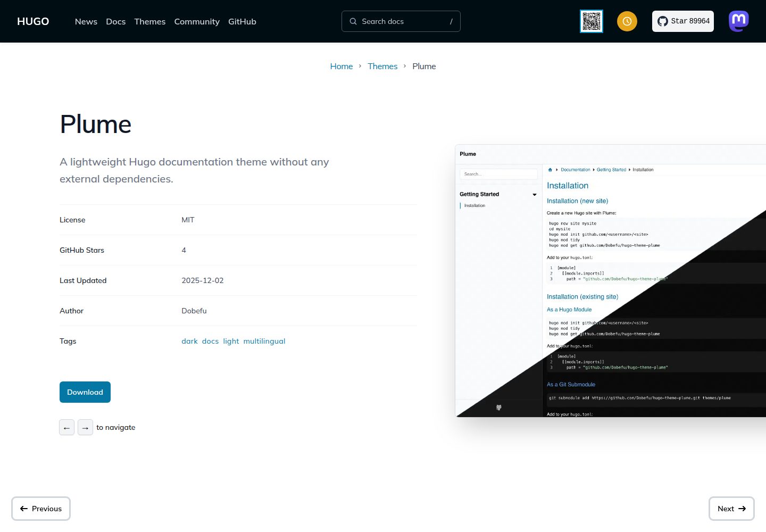Click the right arrow key navigation icon
This screenshot has width=766, height=532.
pos(85,427)
